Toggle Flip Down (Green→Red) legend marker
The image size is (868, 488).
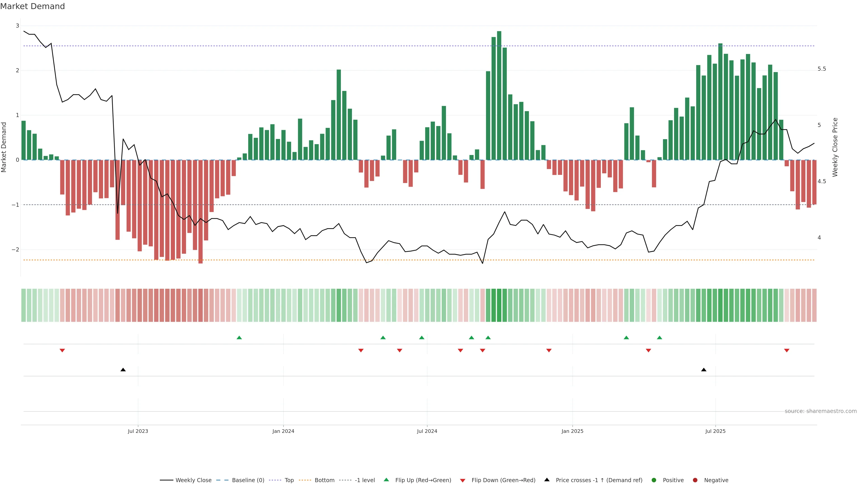[x=463, y=481]
